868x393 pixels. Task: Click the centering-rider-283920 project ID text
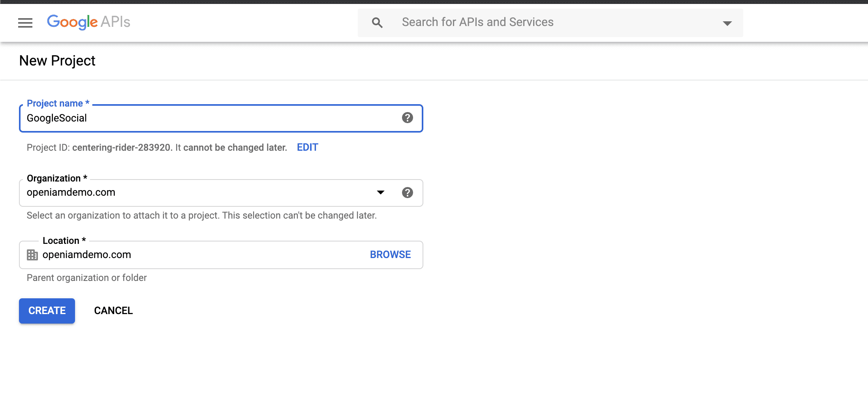(x=121, y=148)
